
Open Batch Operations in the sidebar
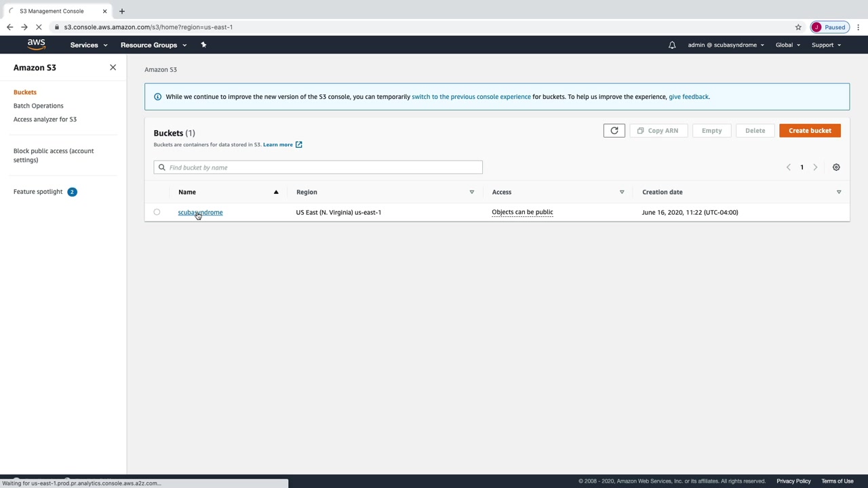pyautogui.click(x=39, y=106)
